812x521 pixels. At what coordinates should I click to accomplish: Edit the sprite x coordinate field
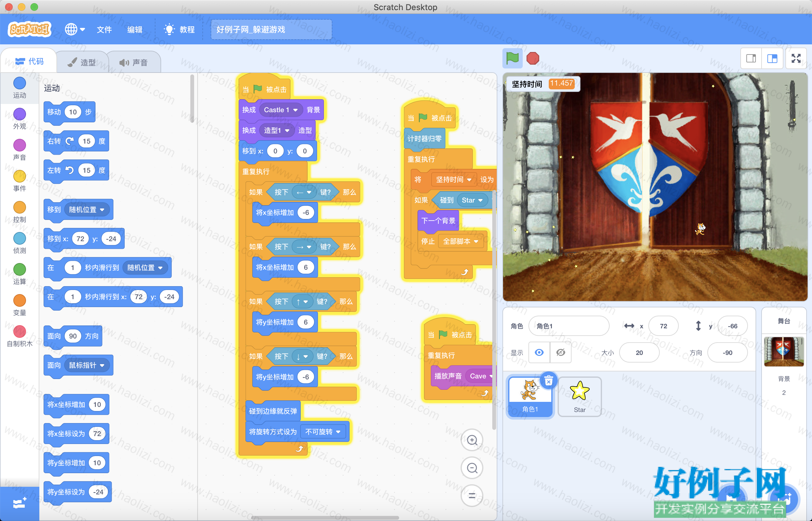663,326
